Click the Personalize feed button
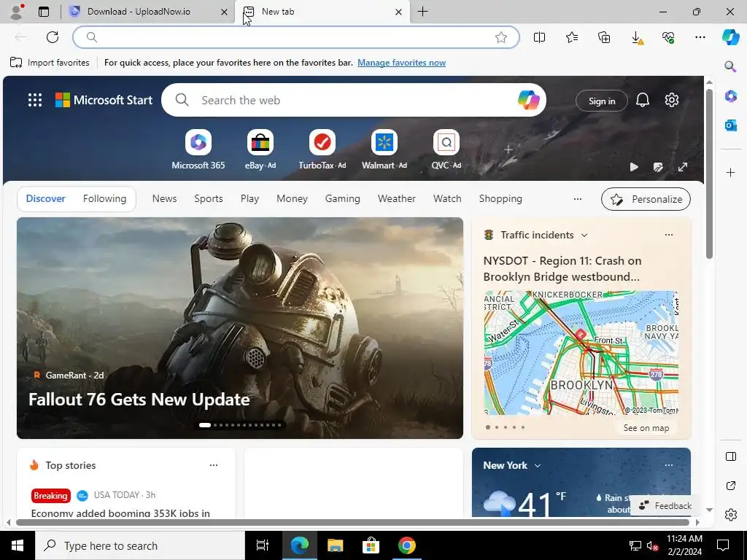The height and width of the screenshot is (560, 747). click(646, 199)
